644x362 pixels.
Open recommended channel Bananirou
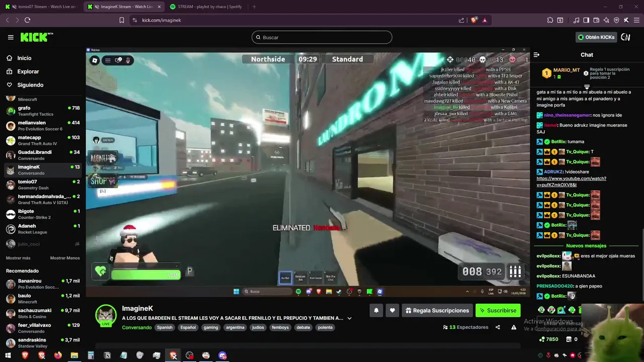coord(43,284)
